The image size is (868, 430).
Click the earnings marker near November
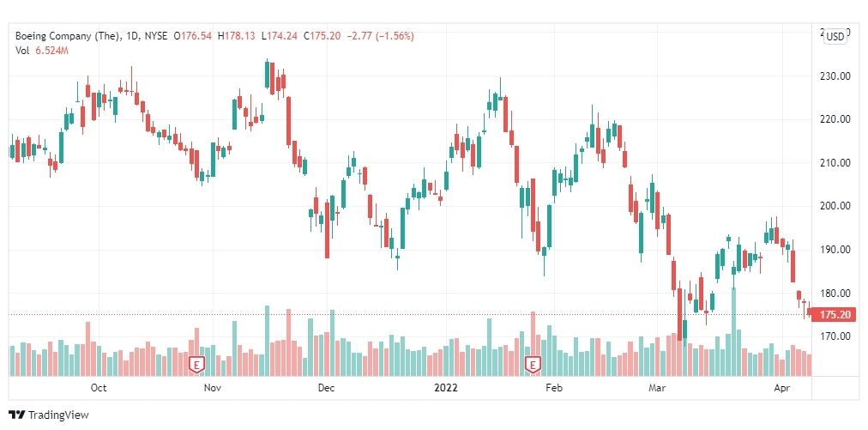click(196, 365)
